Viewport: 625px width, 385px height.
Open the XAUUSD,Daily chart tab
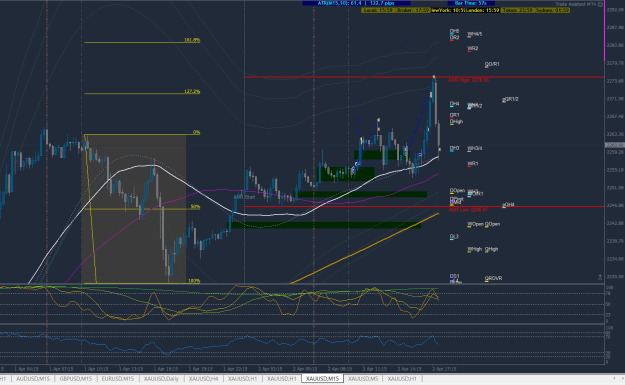[161, 379]
